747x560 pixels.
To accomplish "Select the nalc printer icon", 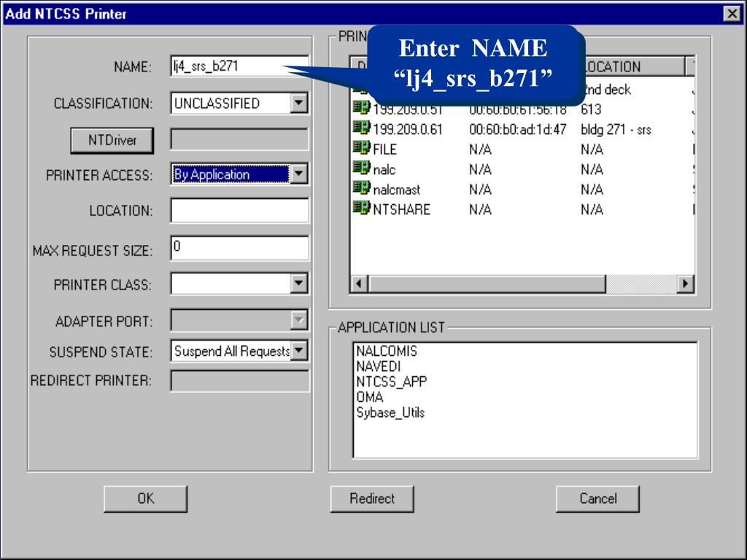I will [360, 169].
